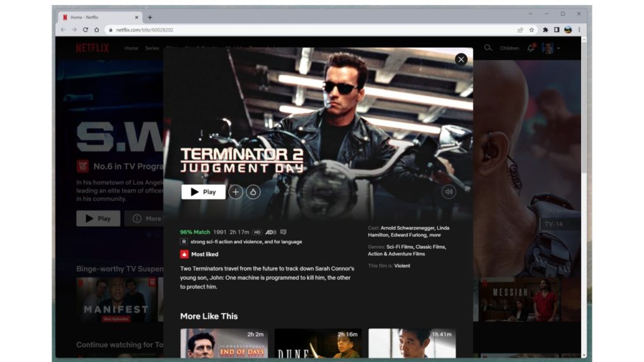Go to the Netflix logo home page
This screenshot has height=362, width=644.
tap(92, 48)
